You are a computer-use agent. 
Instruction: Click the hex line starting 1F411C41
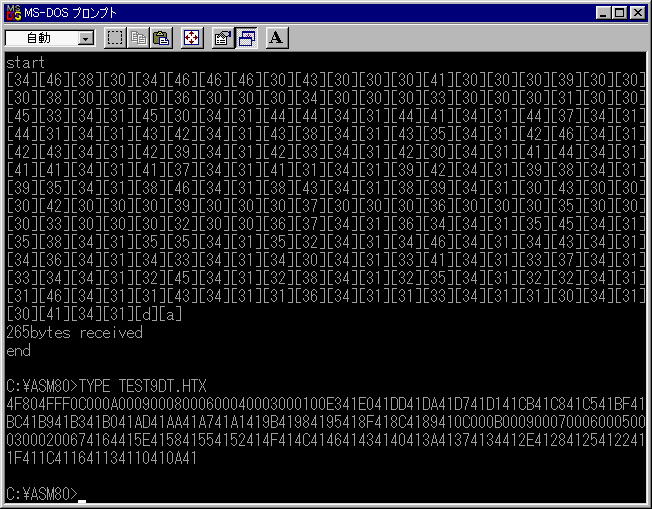pyautogui.click(x=101, y=458)
